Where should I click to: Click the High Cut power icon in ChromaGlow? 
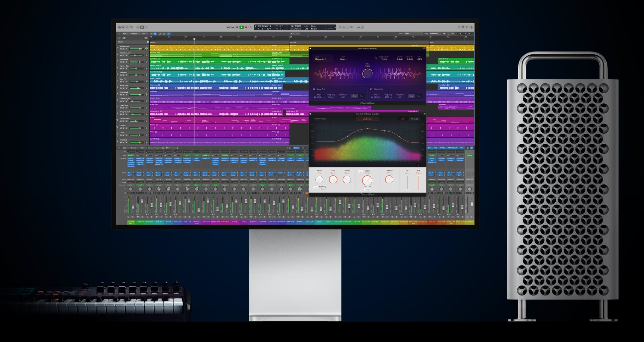[371, 89]
